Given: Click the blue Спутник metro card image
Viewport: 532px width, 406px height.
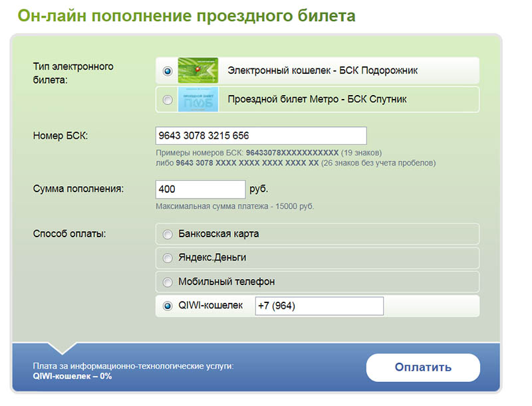Looking at the screenshot, I should pyautogui.click(x=198, y=99).
